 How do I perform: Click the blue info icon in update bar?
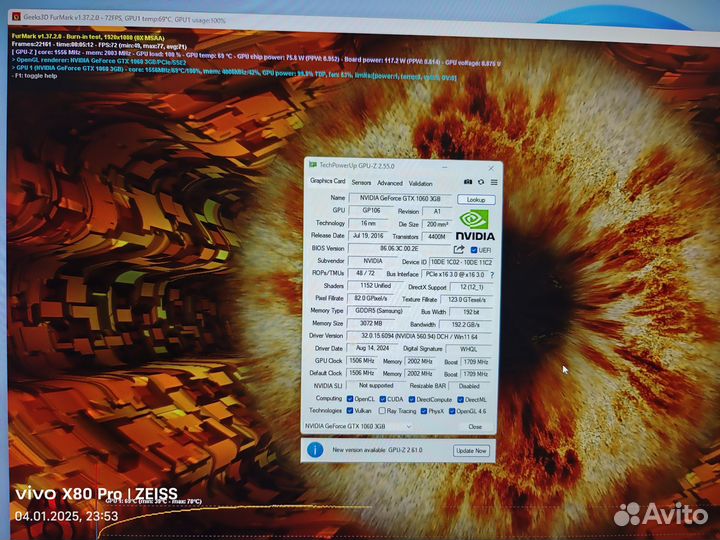315,450
